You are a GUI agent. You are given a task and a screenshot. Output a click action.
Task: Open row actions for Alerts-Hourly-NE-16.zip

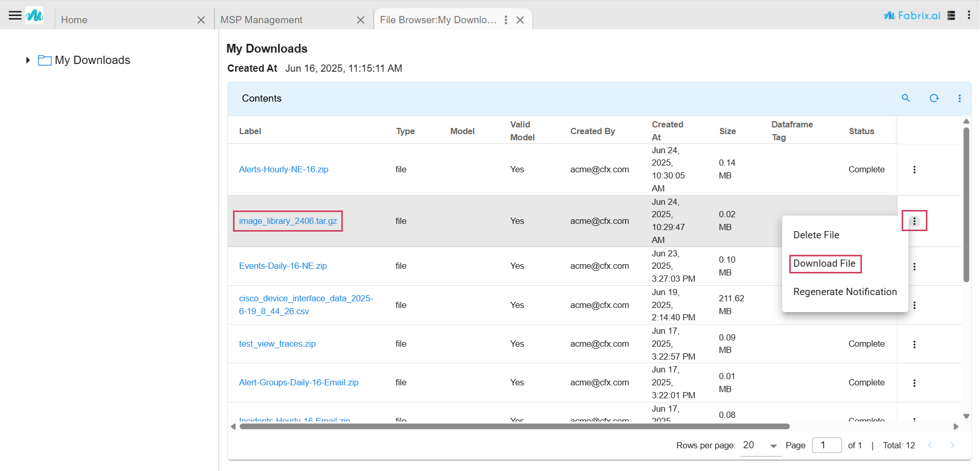point(914,170)
